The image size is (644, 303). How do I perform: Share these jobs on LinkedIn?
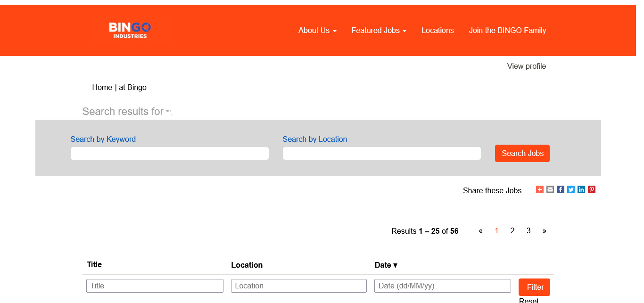click(581, 189)
